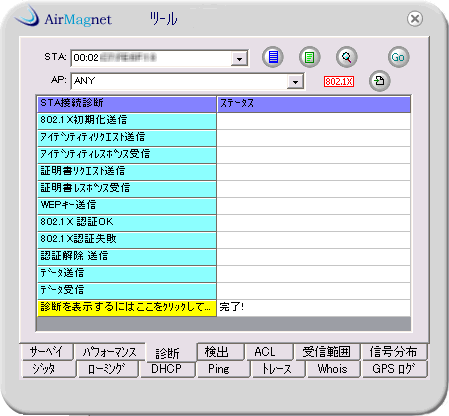Click the green document icon button
This screenshot has width=449, height=416.
point(310,57)
